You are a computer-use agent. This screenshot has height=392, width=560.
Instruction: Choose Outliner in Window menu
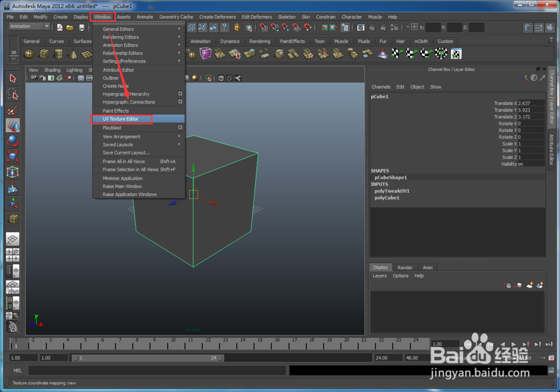138,78
